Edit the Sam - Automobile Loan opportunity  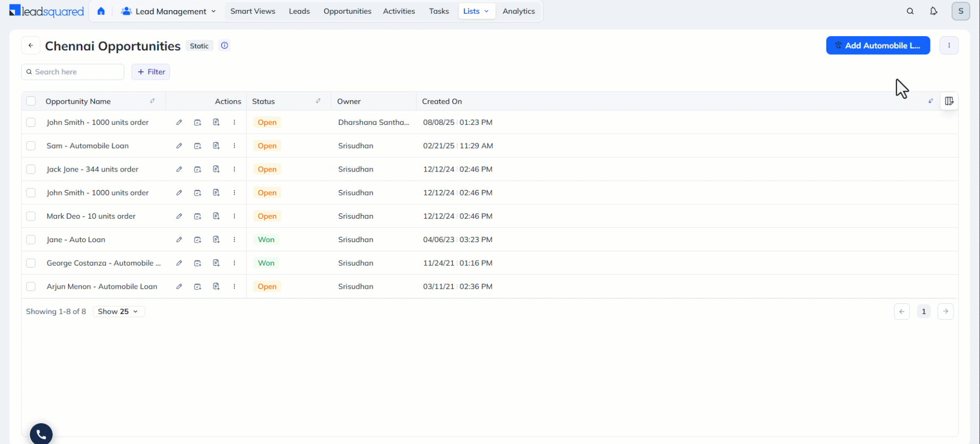(x=179, y=146)
